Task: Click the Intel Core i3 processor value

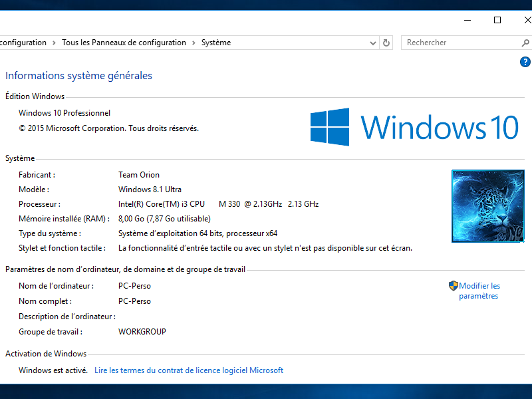Action: pyautogui.click(x=218, y=204)
